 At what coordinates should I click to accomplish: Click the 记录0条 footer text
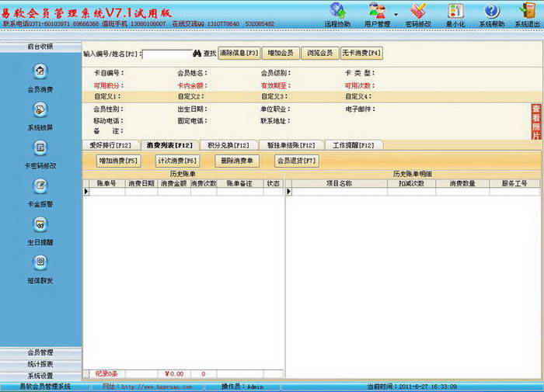(x=106, y=374)
